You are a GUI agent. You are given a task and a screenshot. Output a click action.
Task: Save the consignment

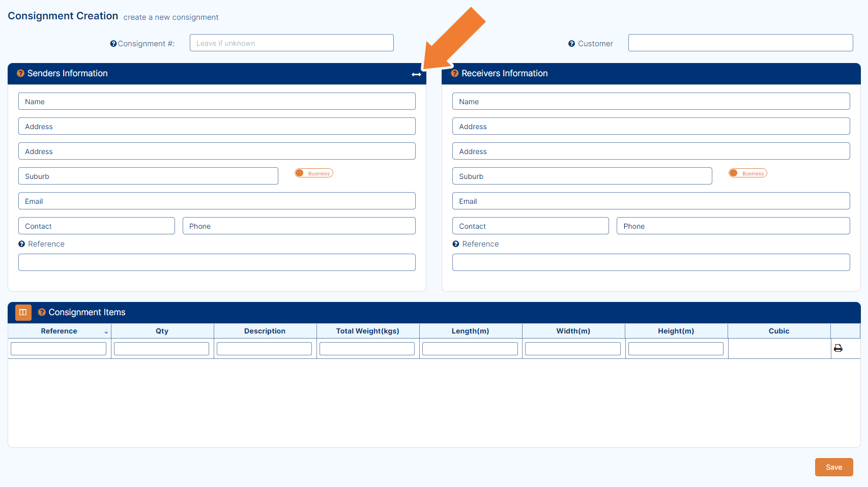(x=834, y=467)
